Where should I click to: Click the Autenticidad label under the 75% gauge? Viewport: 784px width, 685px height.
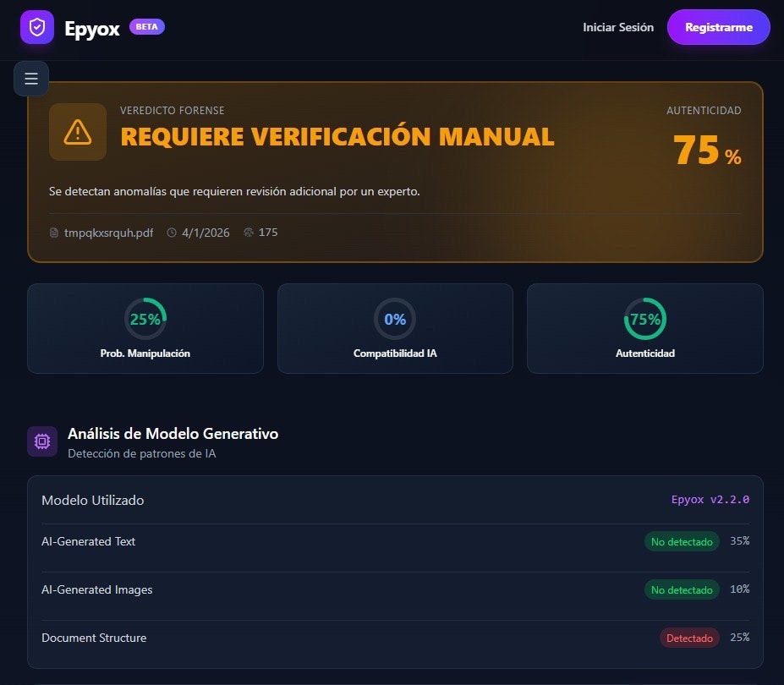coord(645,353)
